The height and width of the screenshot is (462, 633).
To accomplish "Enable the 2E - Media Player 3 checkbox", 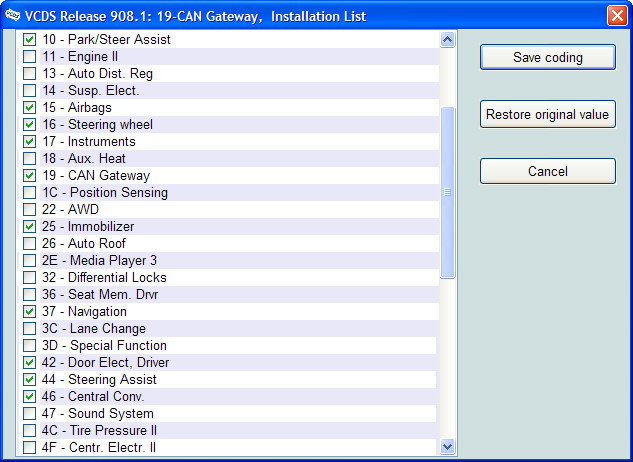I will [x=29, y=260].
